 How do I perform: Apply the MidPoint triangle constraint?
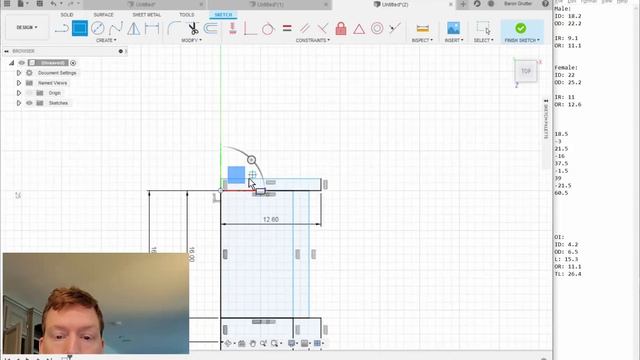coord(359,29)
